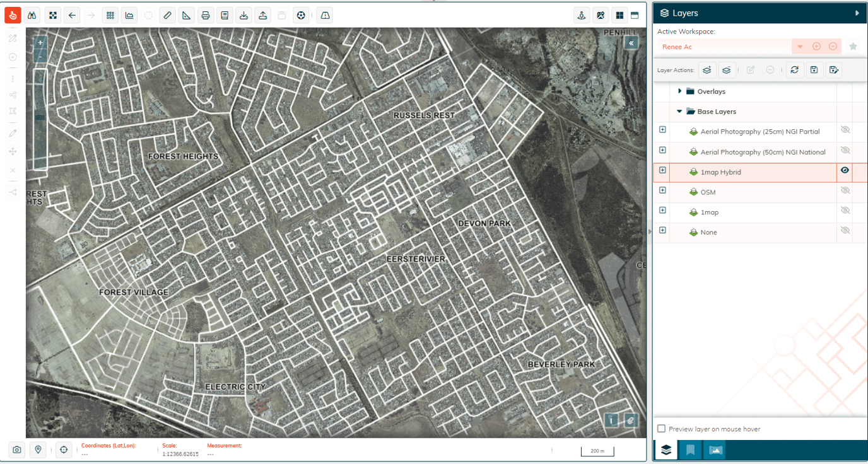Screen dimensions: 868x464
Task: Click the map zoom in plus button
Action: 40,43
